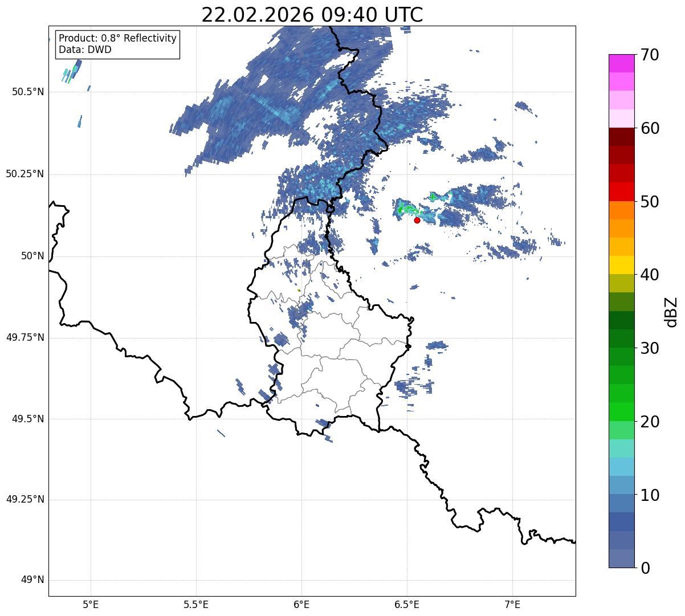Click the Data: DWD label
Viewport: 685px width, 616px height.
(x=85, y=50)
